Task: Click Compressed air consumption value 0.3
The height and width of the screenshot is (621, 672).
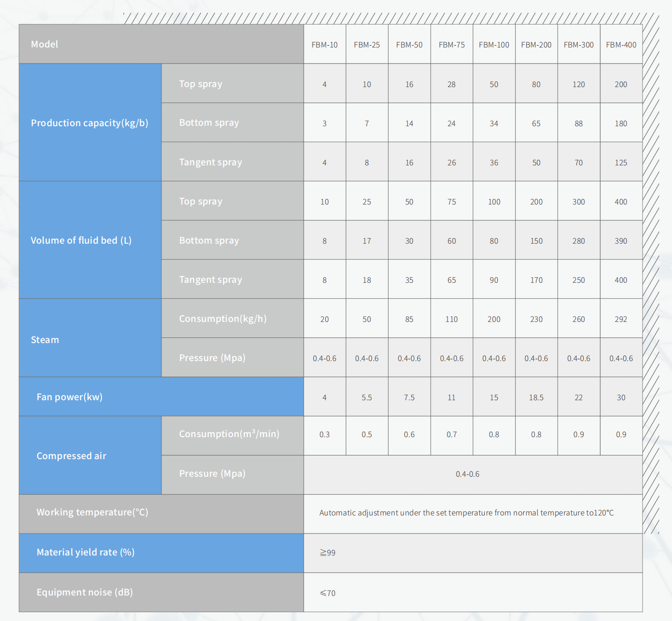Action: click(x=325, y=434)
